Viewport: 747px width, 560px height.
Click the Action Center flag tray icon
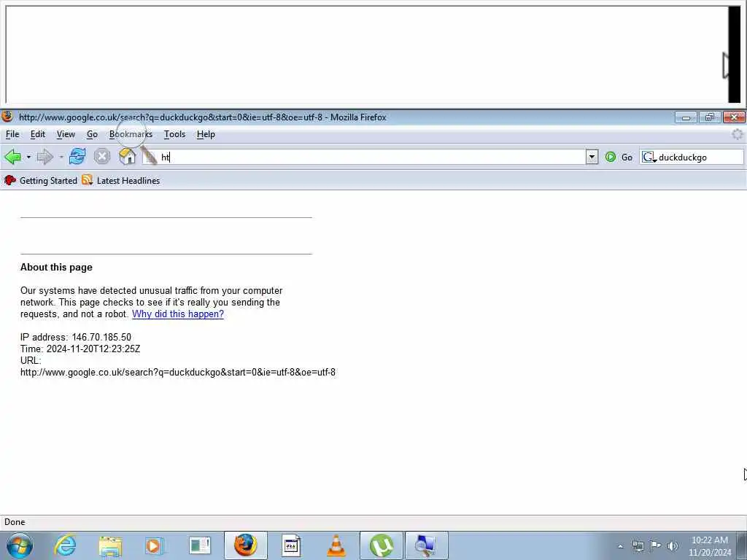(x=656, y=546)
